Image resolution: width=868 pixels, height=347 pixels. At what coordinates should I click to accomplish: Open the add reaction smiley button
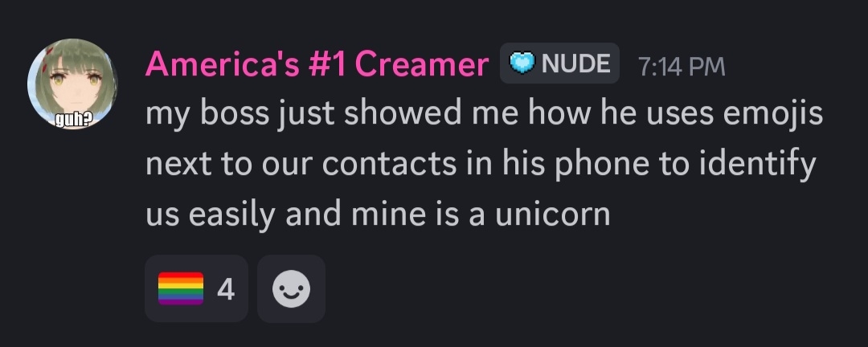291,288
